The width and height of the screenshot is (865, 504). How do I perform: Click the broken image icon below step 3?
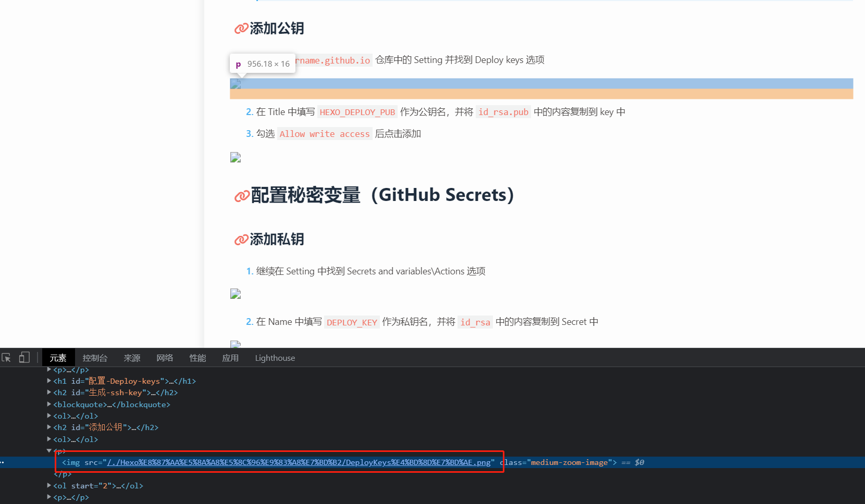point(235,157)
